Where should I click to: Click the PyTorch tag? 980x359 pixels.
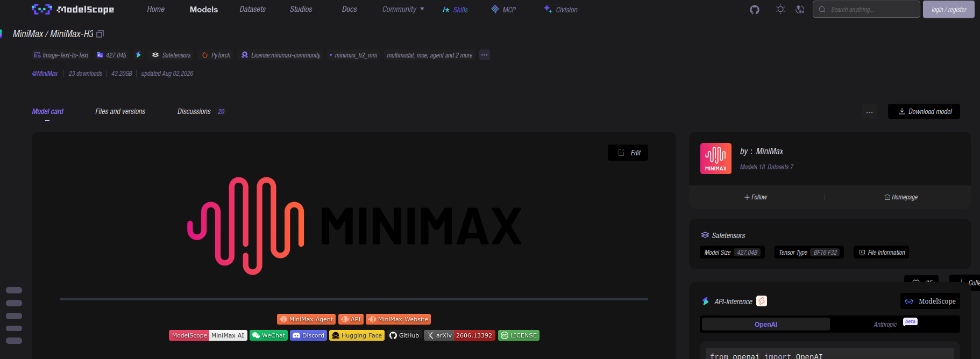[x=216, y=55]
